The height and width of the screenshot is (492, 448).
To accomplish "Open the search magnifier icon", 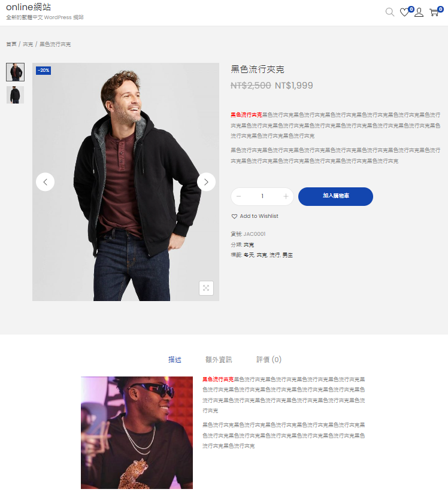I will tap(390, 12).
